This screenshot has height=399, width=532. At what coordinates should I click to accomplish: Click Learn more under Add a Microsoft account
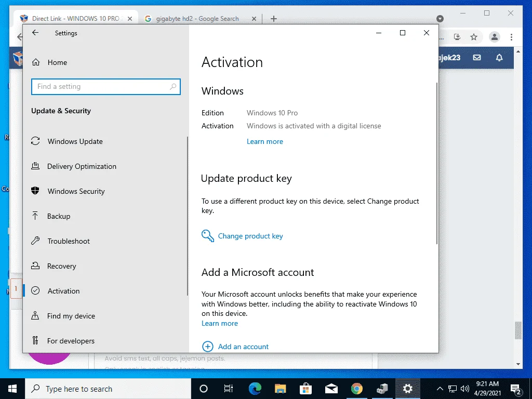[x=220, y=323]
